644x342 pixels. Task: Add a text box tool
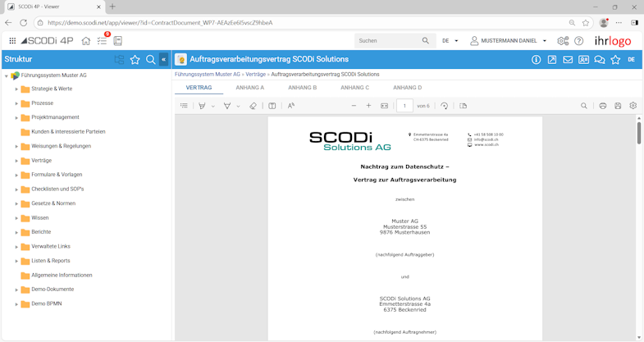tap(272, 106)
